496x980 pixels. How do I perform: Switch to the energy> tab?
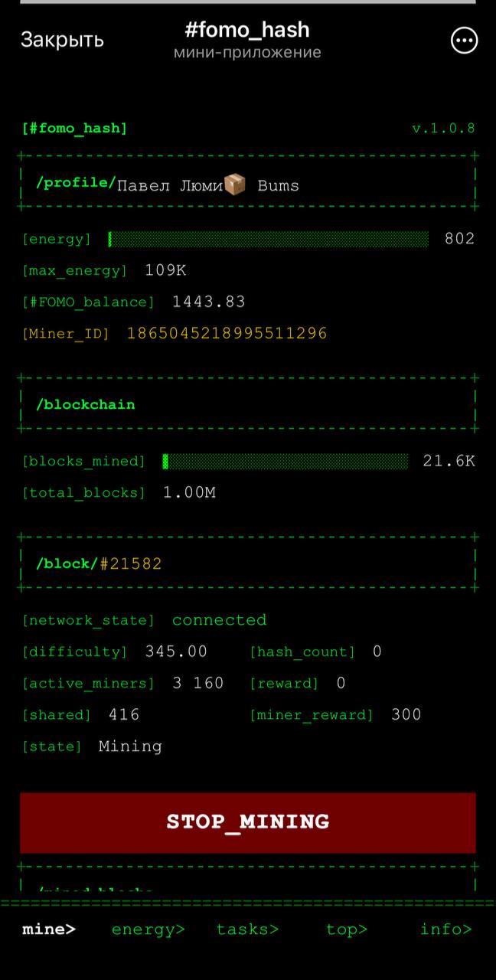pyautogui.click(x=148, y=929)
